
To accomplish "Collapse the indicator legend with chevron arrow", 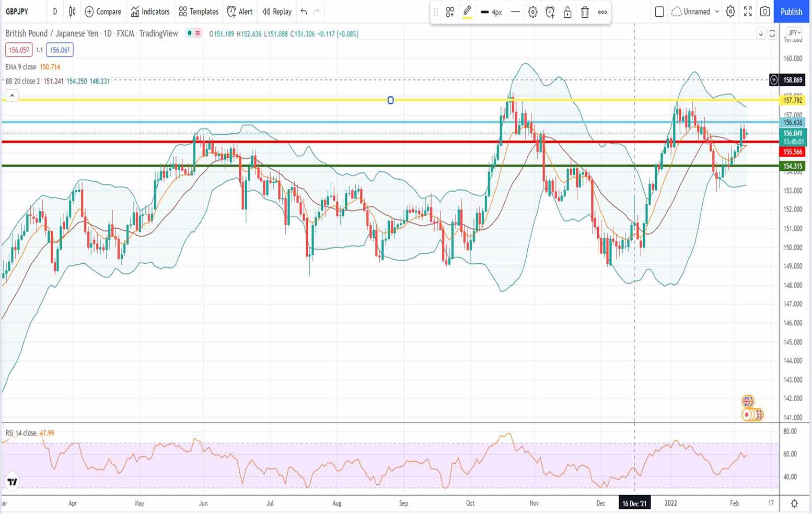I will click(x=11, y=96).
